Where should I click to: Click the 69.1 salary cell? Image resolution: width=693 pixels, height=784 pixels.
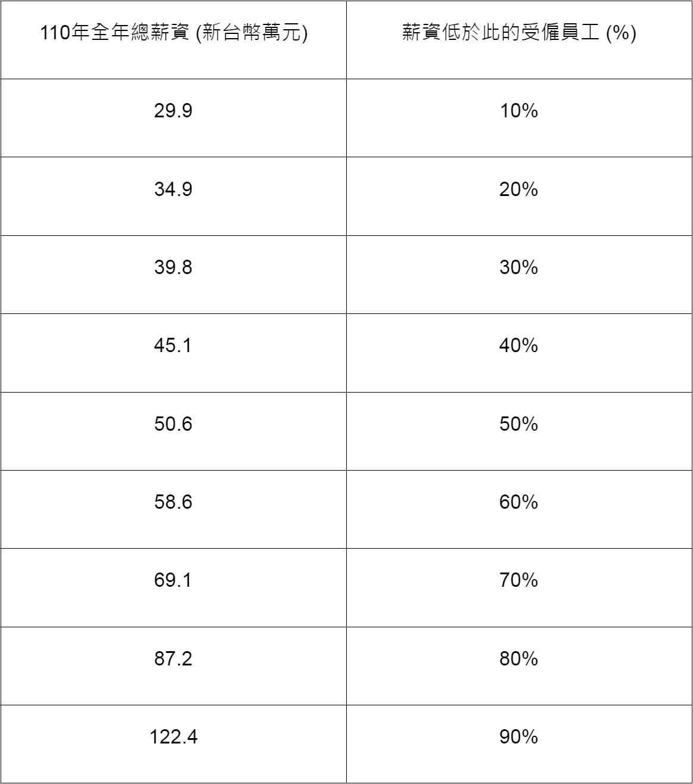point(173,587)
